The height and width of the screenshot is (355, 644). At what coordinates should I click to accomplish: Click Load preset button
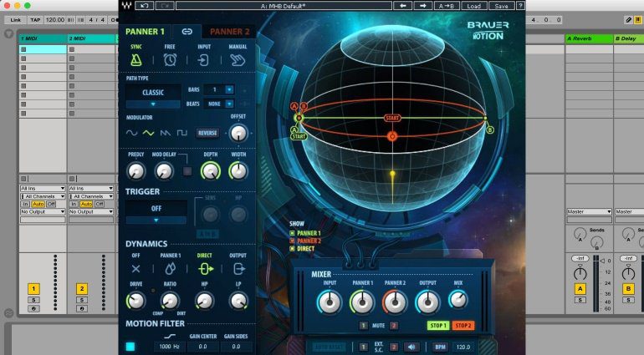[x=473, y=6]
